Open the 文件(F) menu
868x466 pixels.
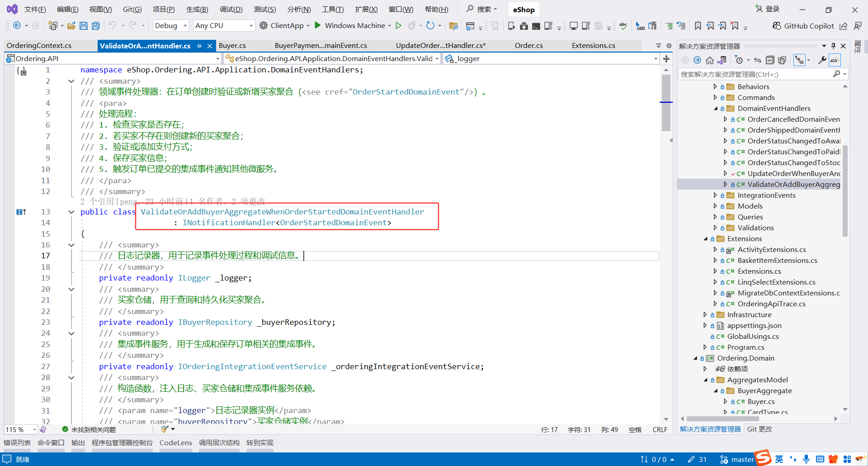35,10
